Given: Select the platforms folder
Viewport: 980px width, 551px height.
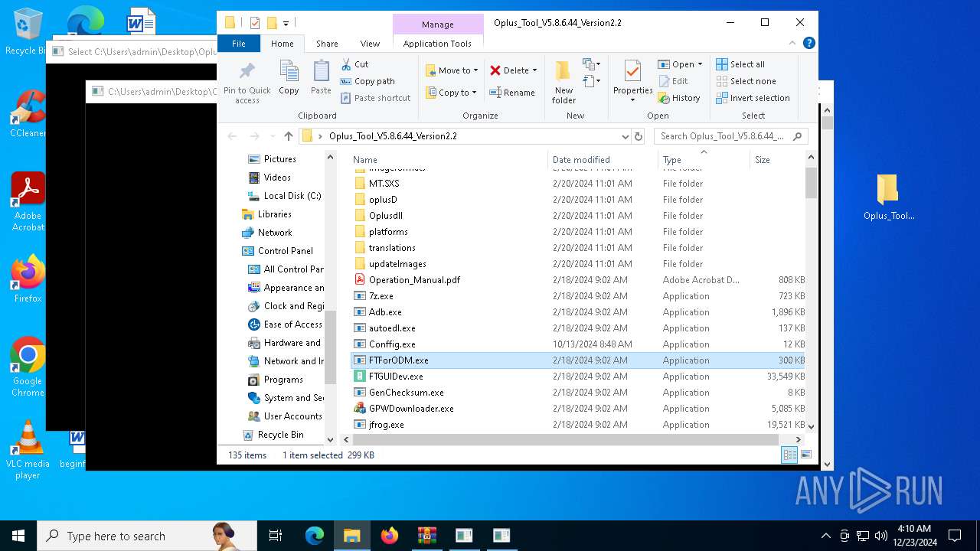Looking at the screenshot, I should point(388,232).
